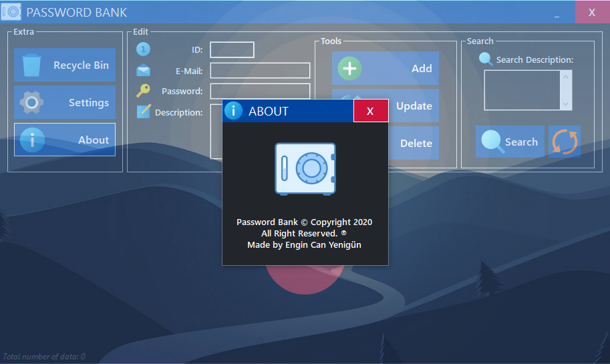Click the info icon in ABOUT title
Viewport: 610px width, 364px height.
tap(234, 111)
